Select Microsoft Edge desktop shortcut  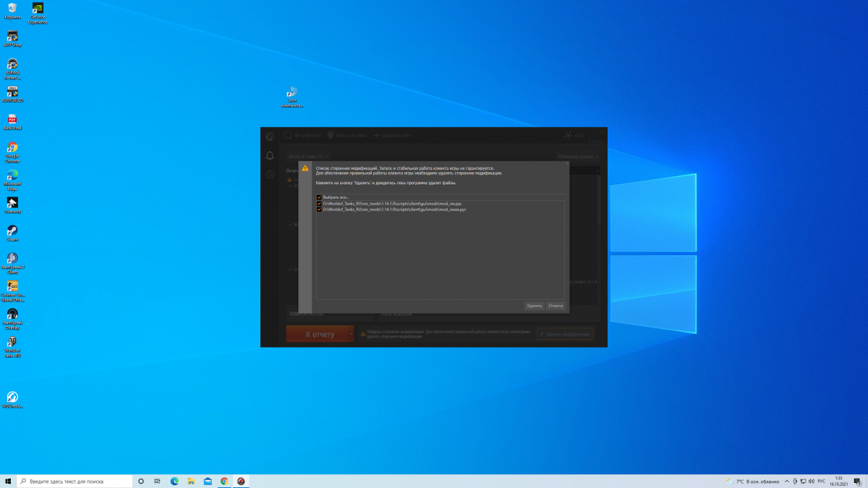coord(12,175)
